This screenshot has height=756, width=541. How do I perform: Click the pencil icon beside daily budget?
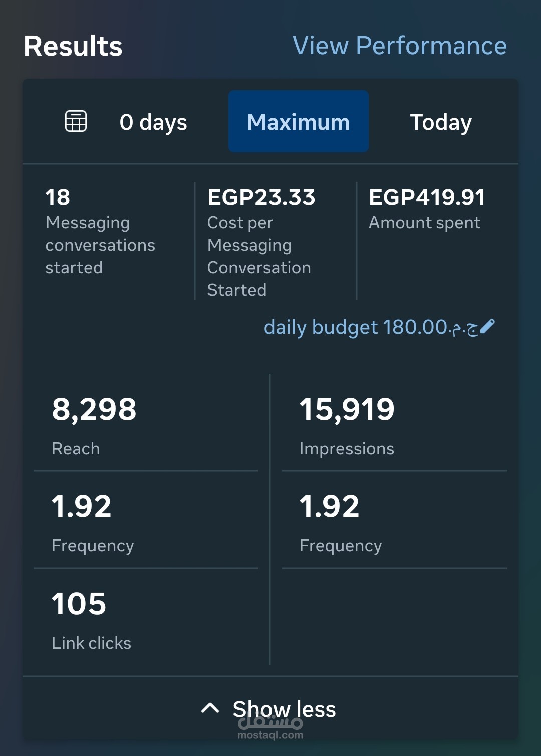pos(487,327)
